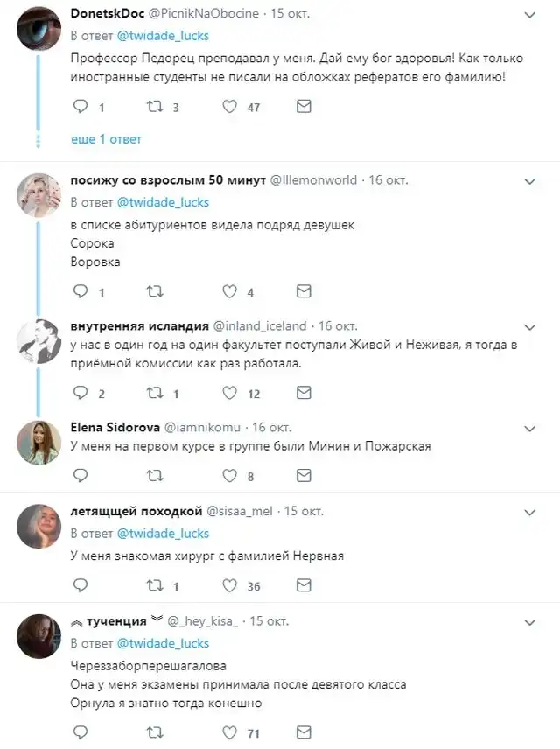Image resolution: width=560 pixels, height=749 pixels.
Task: Reply to внутренняя исландия's tweet
Action: click(x=80, y=394)
